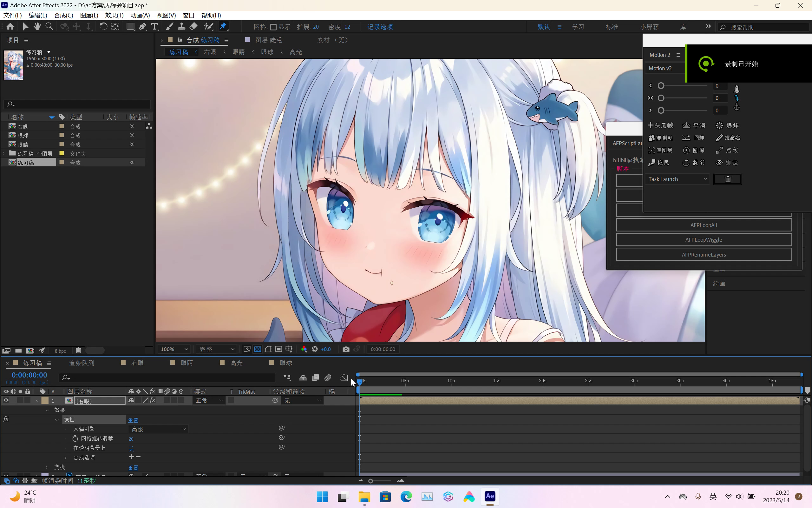This screenshot has height=508, width=812.
Task: Open the 100% magnification dropdown
Action: click(174, 350)
